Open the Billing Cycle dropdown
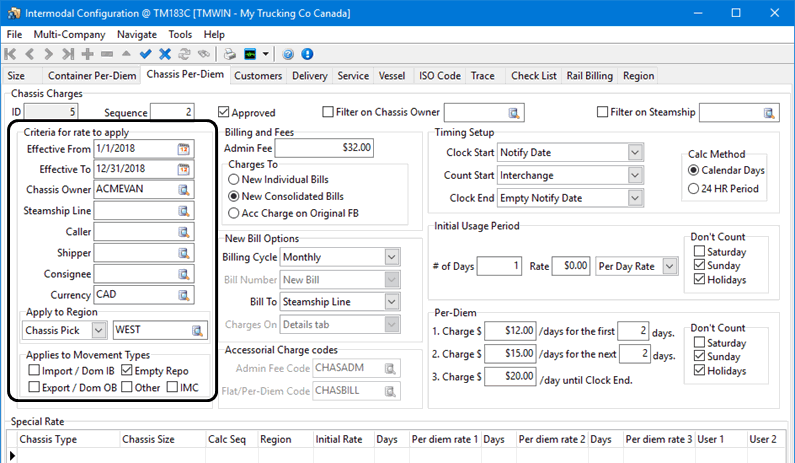 [x=391, y=257]
